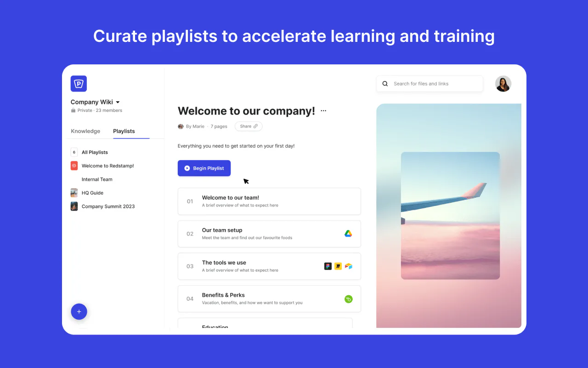
Task: Click the P app logo in the sidebar
Action: (79, 84)
